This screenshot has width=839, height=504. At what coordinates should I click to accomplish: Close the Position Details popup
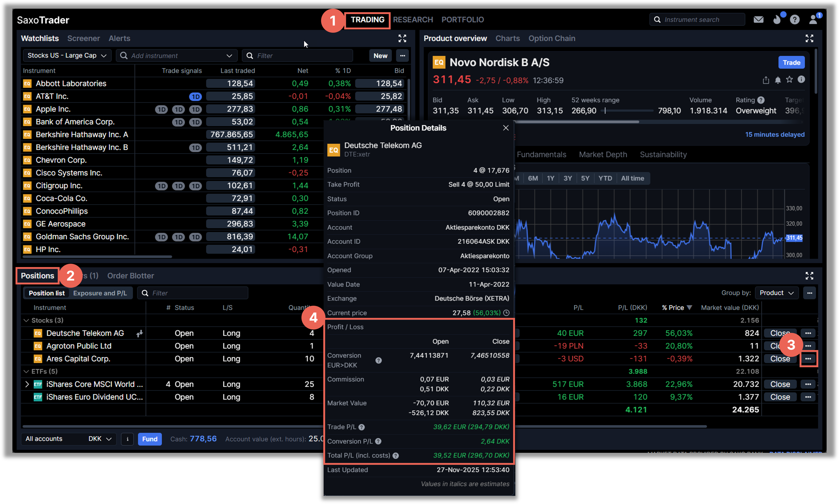506,128
